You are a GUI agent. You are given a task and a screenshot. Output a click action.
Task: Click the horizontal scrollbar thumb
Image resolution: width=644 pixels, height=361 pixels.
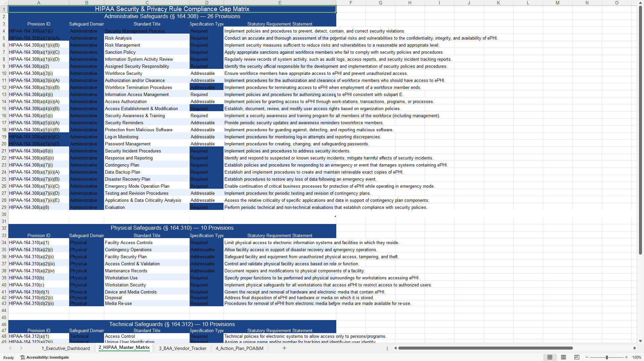pos(485,348)
